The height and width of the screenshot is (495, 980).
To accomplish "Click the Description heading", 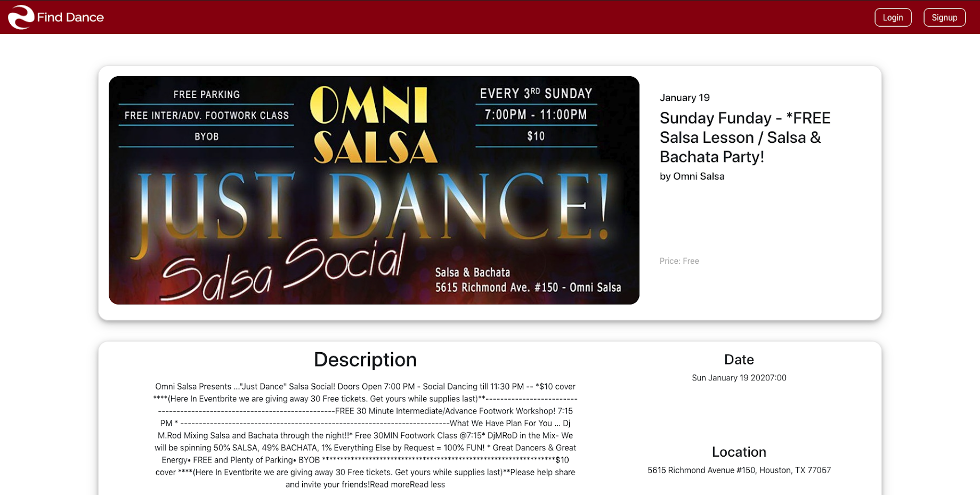I will pos(365,360).
